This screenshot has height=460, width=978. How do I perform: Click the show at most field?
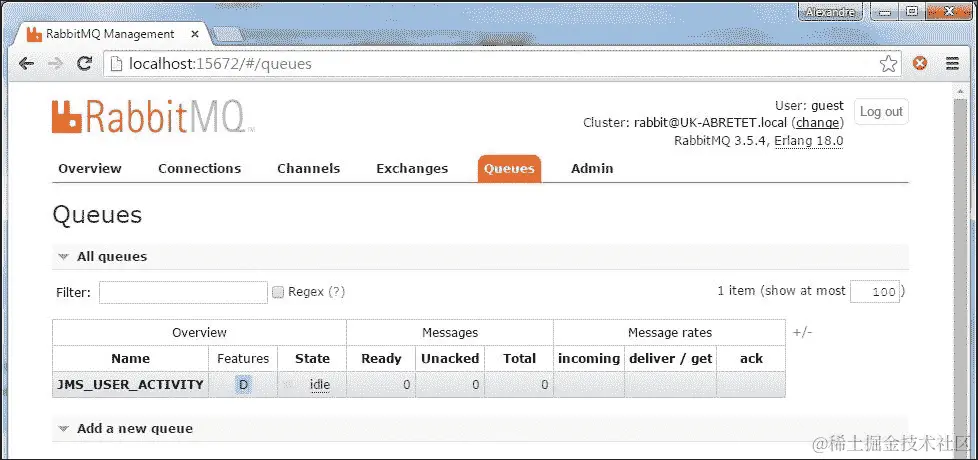pos(875,292)
